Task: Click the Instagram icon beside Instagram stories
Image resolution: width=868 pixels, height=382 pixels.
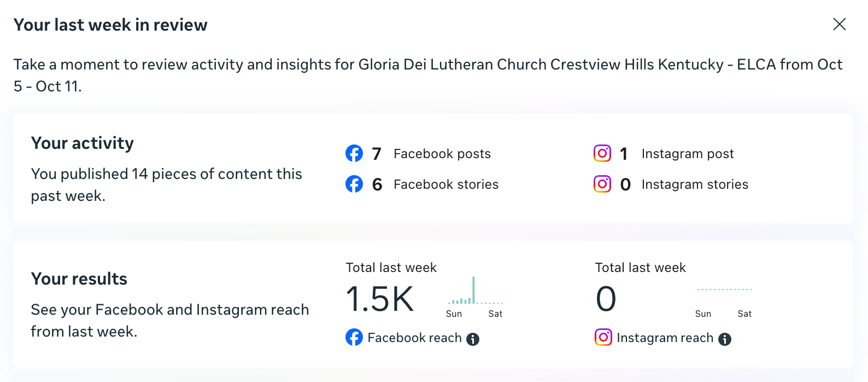Action: (602, 184)
